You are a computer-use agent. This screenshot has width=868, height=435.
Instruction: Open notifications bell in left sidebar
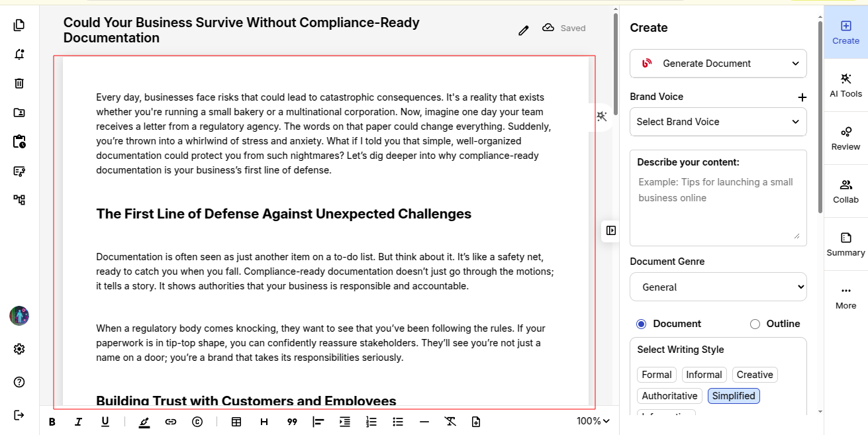pyautogui.click(x=19, y=54)
